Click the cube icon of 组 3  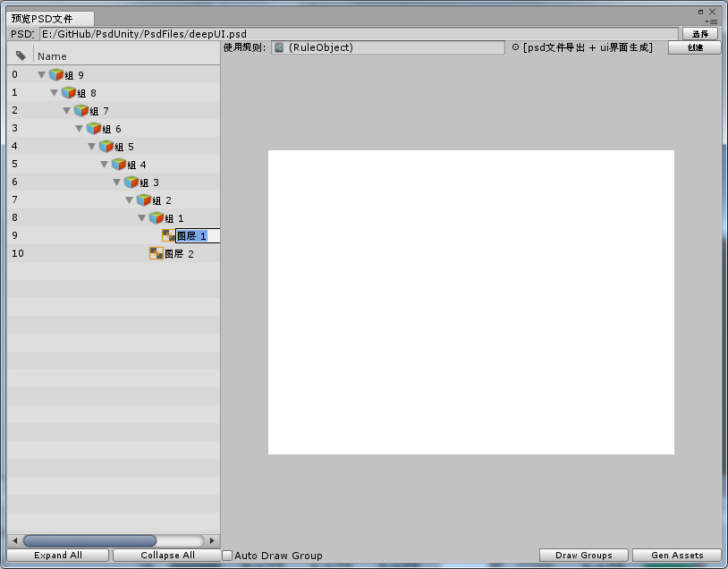point(131,183)
